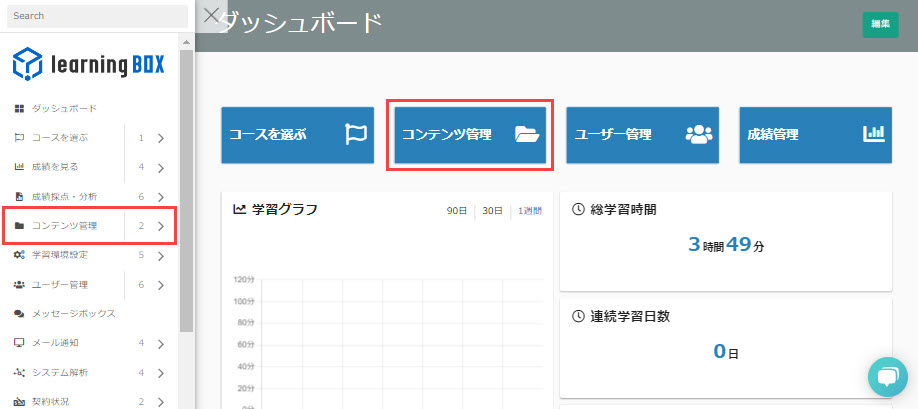
Task: Click the gear icon beside 学習環境設定
Action: pyautogui.click(x=20, y=255)
